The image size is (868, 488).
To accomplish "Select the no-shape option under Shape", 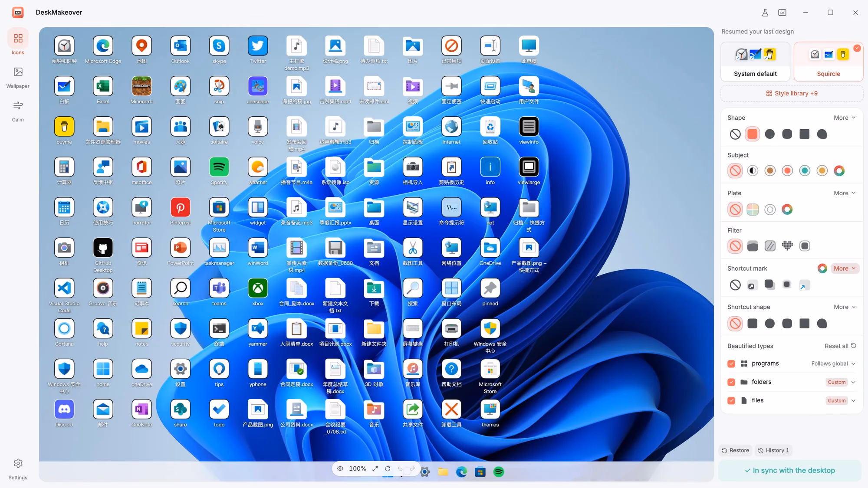I will 735,134.
